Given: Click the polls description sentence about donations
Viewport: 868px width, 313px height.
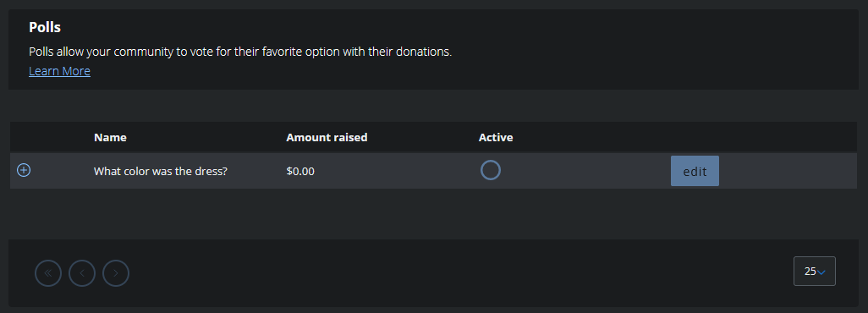Looking at the screenshot, I should coord(240,52).
